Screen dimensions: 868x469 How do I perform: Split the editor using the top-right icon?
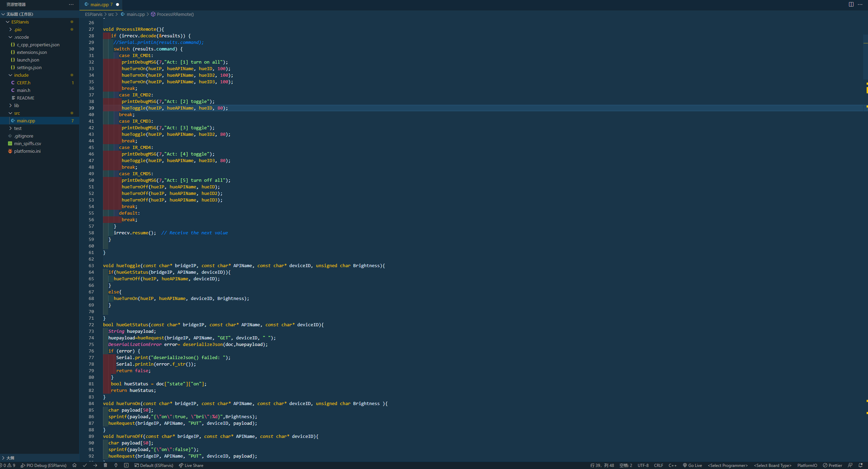tap(851, 4)
